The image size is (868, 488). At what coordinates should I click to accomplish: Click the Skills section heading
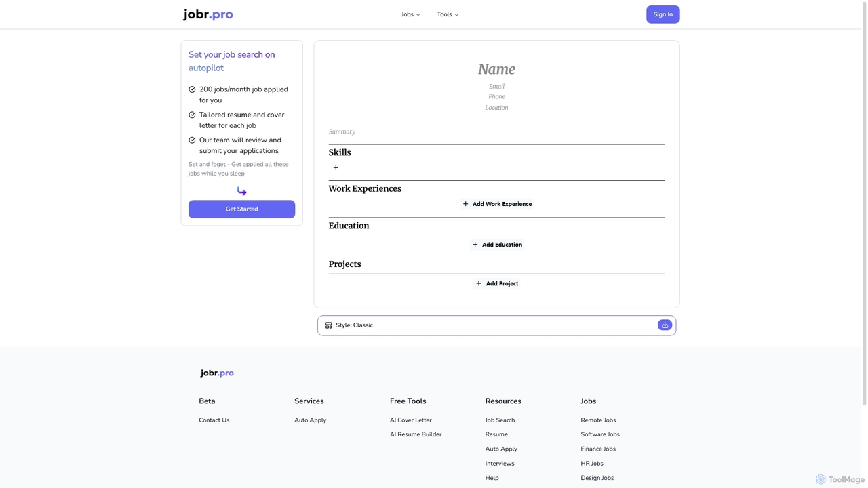(340, 152)
